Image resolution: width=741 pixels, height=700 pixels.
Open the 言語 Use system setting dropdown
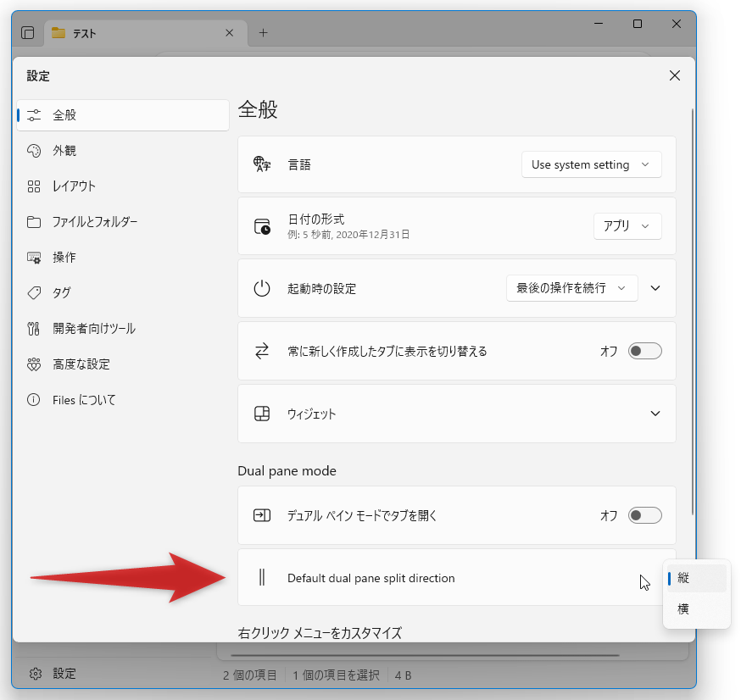(x=591, y=164)
